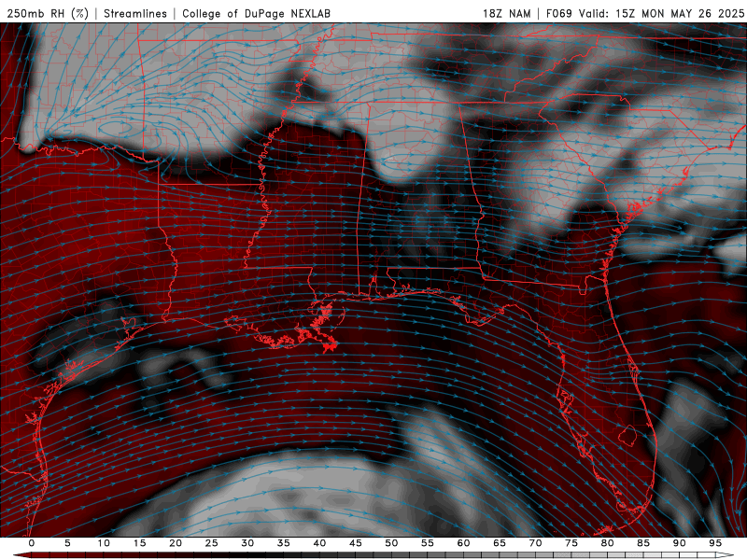Click the '40' value on the RH color scale
This screenshot has height=560, width=747.
pos(319,543)
